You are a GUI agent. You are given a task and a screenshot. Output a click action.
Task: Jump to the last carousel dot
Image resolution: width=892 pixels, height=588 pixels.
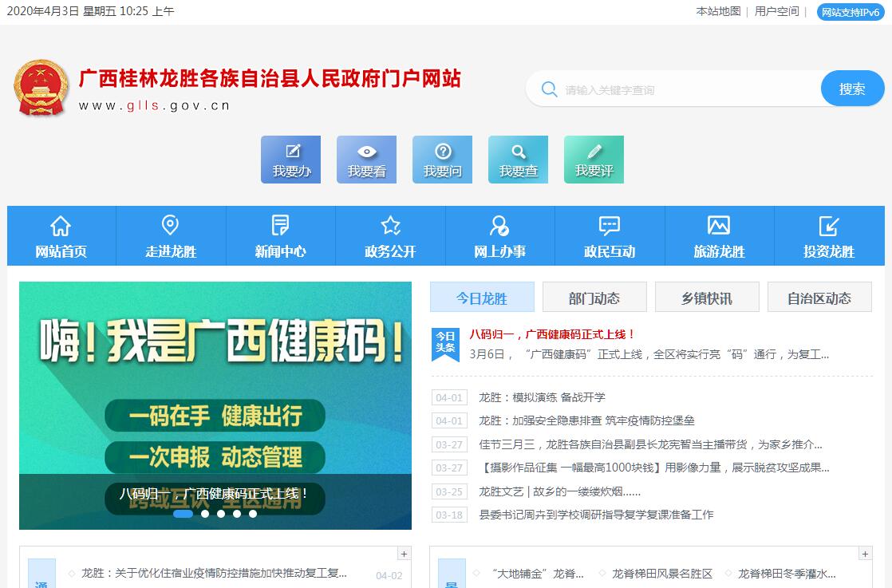(253, 514)
